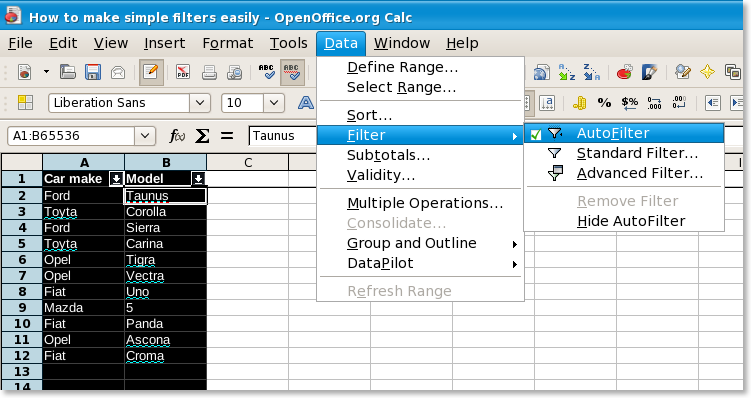Click the Print icon

tap(209, 73)
